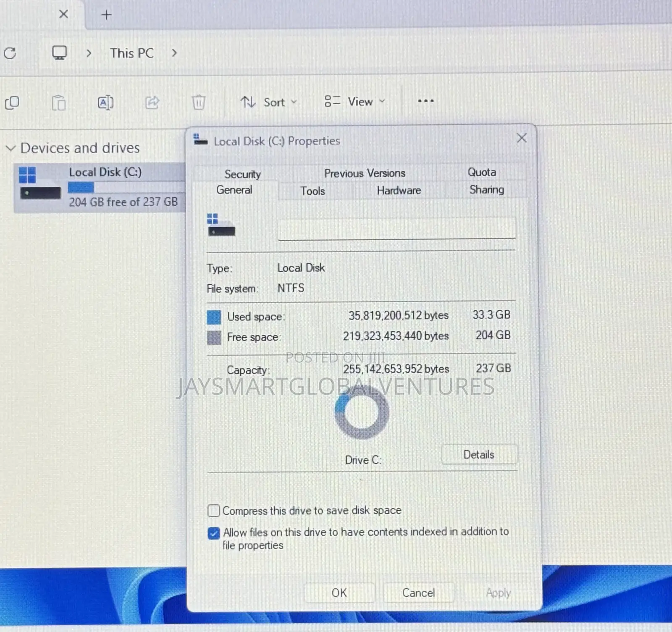Image resolution: width=672 pixels, height=632 pixels.
Task: Click the drive label text field
Action: coord(397,228)
